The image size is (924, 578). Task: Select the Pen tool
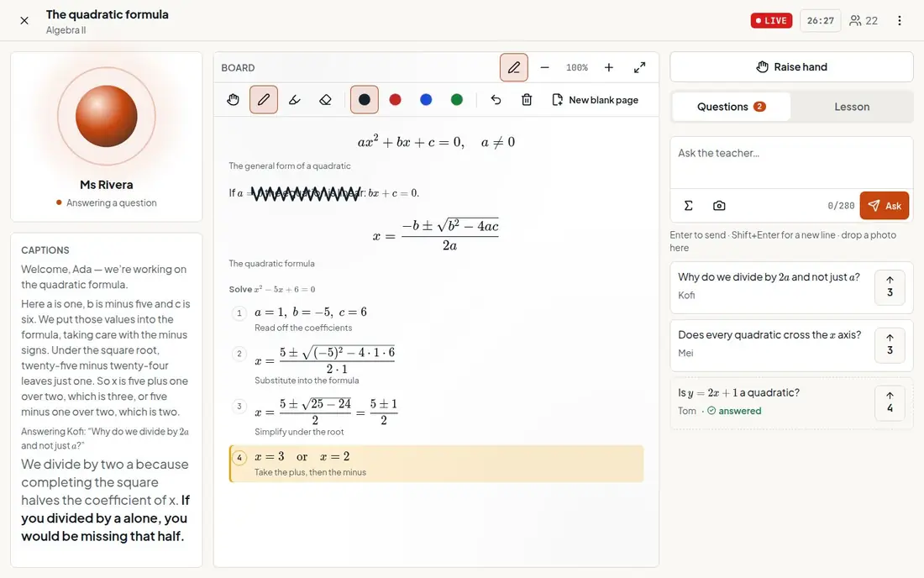pyautogui.click(x=264, y=100)
